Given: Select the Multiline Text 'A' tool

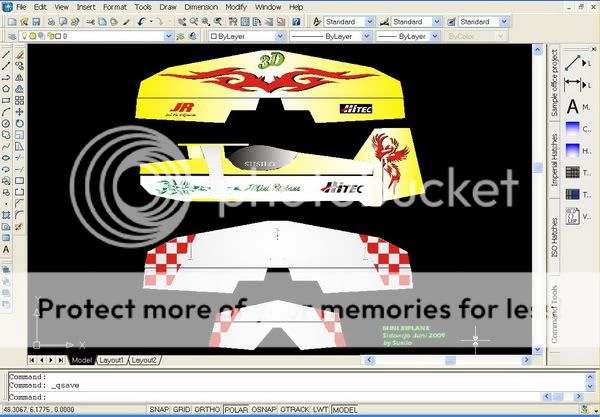Looking at the screenshot, I should (6, 249).
